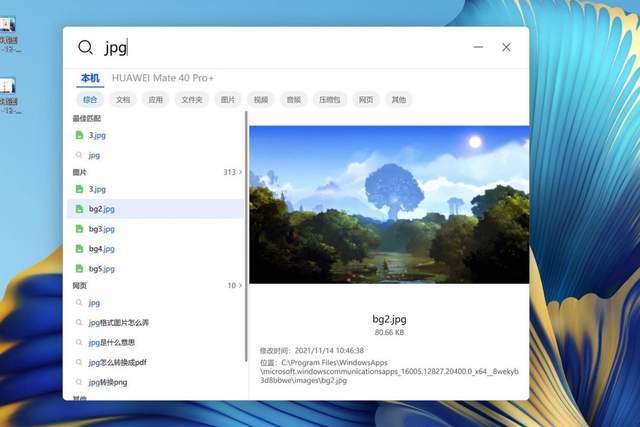The image size is (640, 427).
Task: Open the 3.jpg result under 图片 section
Action: 155,189
